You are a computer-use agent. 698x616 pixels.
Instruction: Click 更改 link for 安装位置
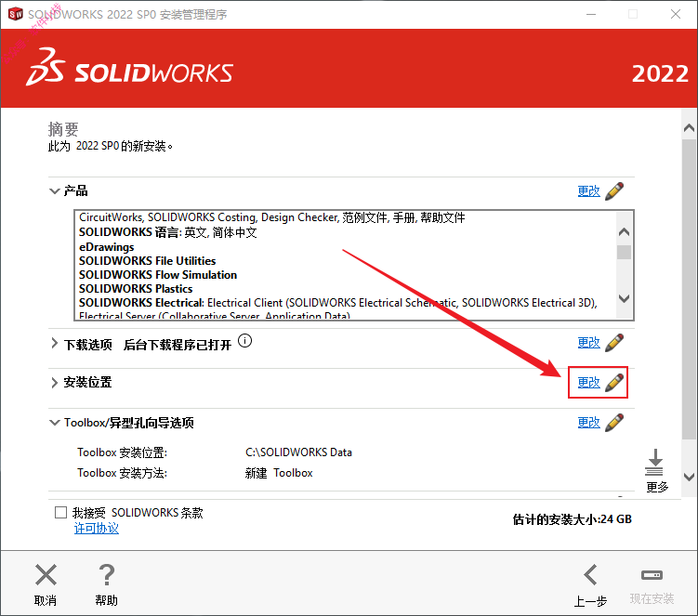[588, 383]
